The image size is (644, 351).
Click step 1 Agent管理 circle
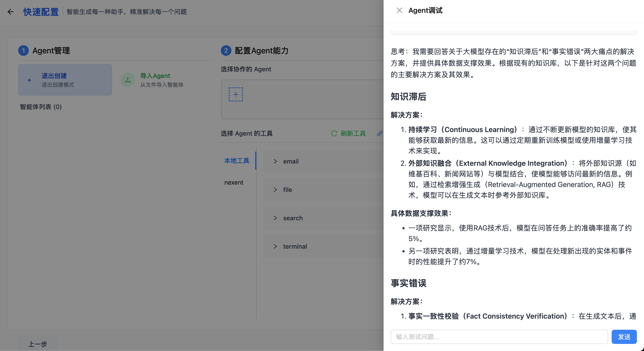[x=23, y=51]
